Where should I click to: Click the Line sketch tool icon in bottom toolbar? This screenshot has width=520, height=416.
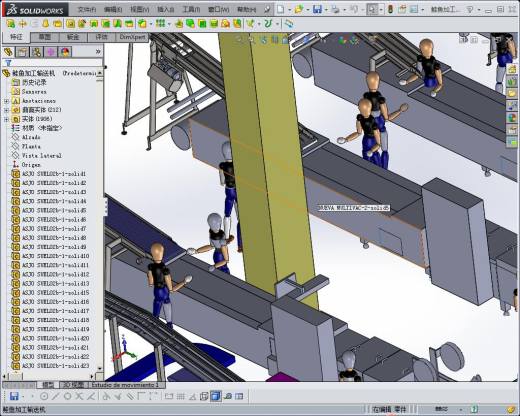[x=56, y=396]
